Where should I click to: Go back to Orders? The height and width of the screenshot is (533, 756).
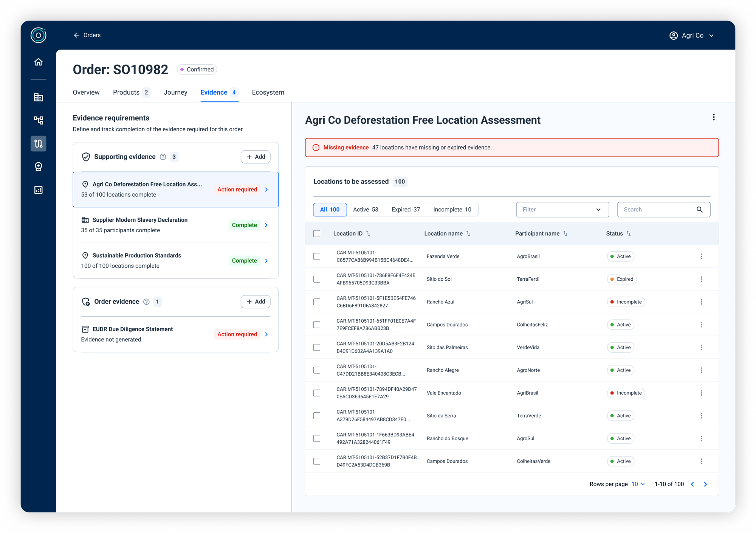pos(87,35)
